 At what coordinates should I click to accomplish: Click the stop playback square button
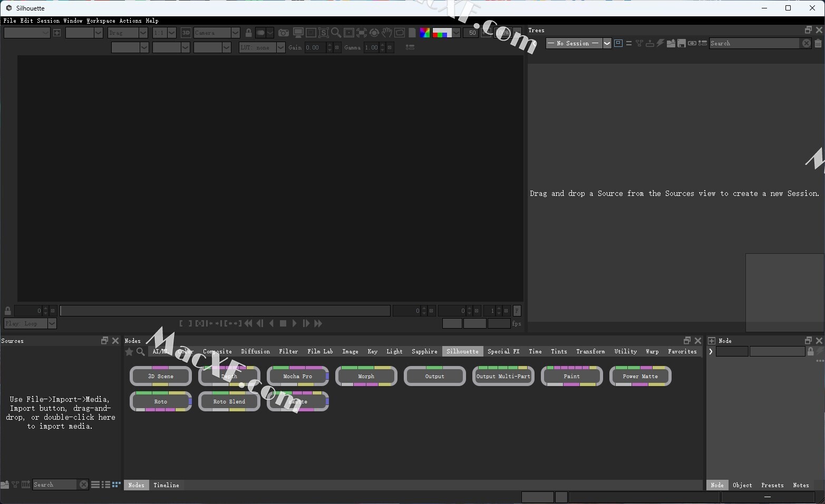point(283,323)
